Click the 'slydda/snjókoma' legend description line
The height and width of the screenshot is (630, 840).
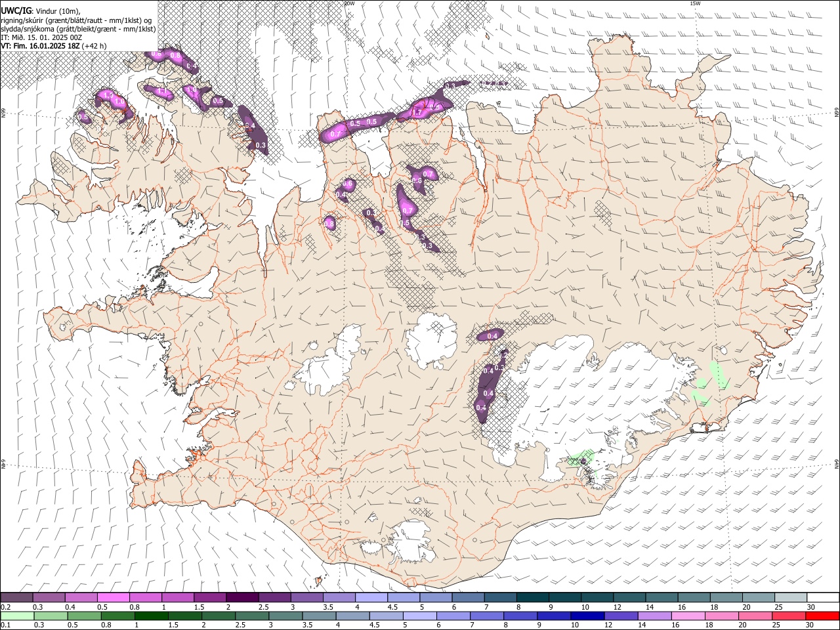tap(78, 29)
